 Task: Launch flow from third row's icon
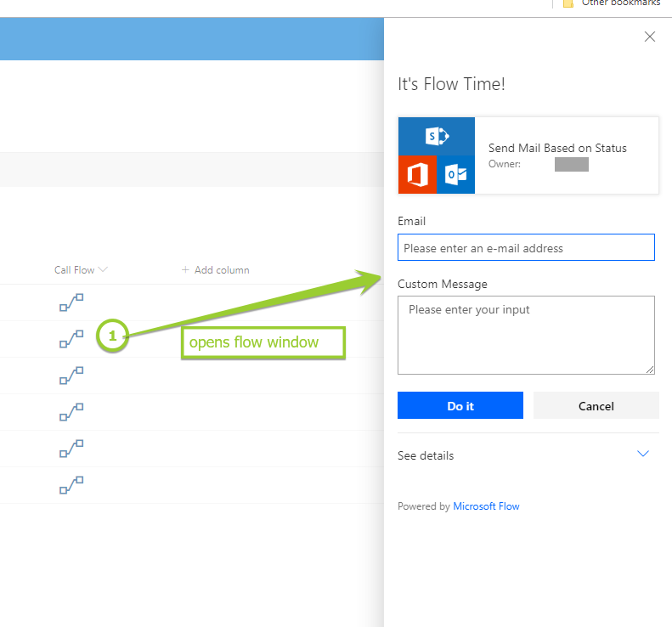click(x=71, y=375)
